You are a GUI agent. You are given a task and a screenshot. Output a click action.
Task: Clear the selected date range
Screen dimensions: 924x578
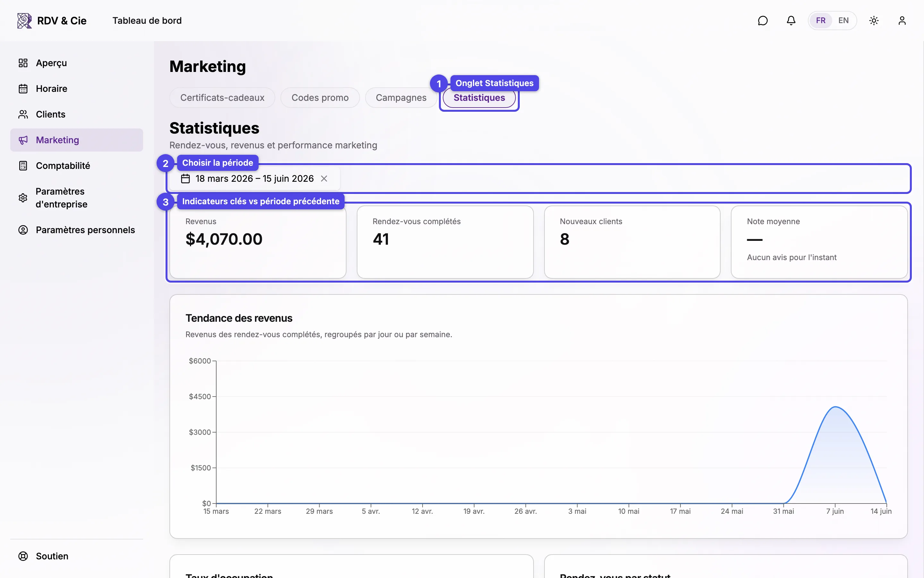pos(324,179)
